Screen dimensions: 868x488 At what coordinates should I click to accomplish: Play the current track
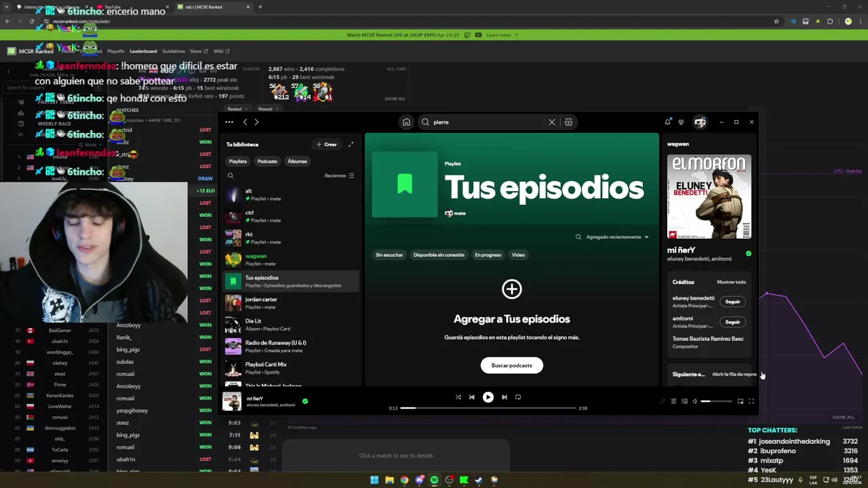488,397
